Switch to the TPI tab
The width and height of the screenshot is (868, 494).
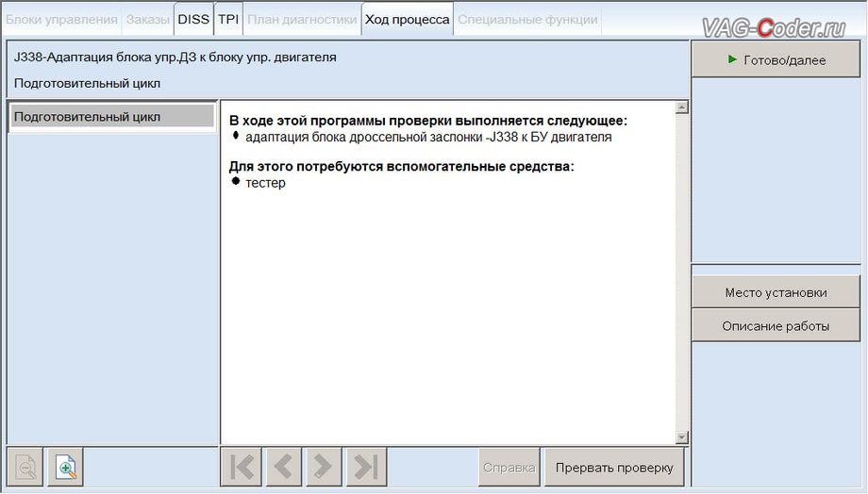point(228,20)
